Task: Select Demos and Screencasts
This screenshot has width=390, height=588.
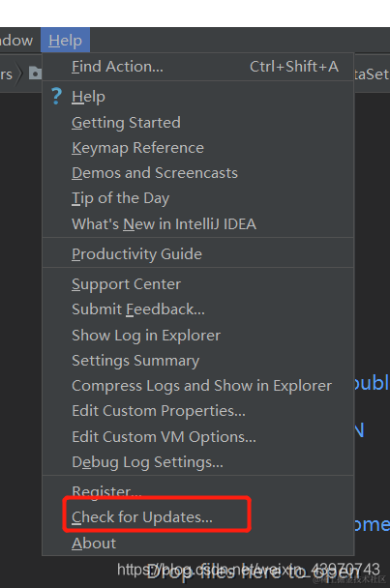Action: click(x=198, y=173)
